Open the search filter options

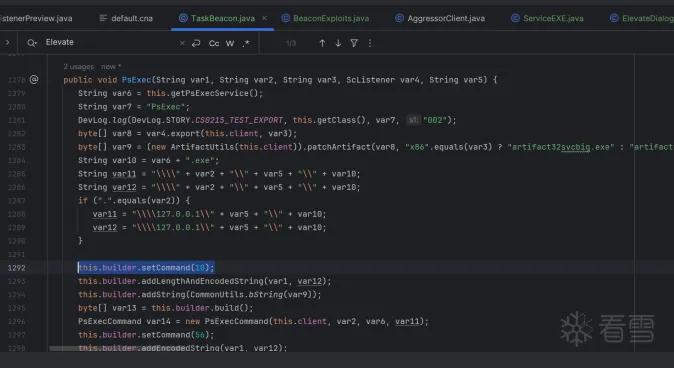pyautogui.click(x=354, y=43)
